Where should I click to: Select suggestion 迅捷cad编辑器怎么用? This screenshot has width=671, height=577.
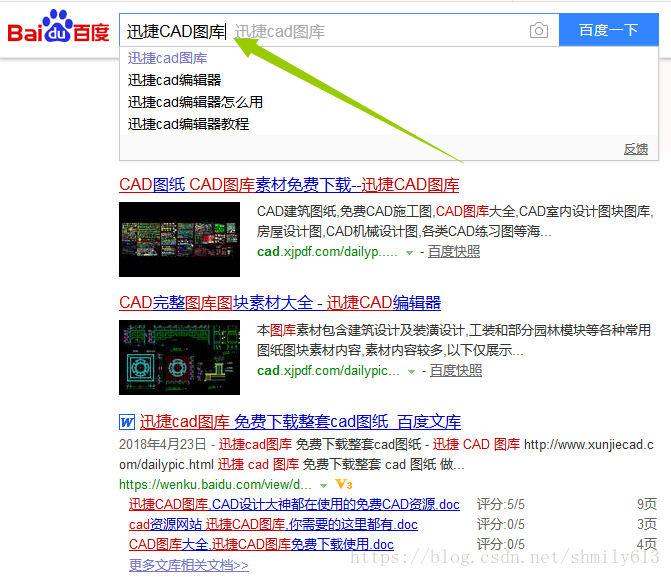[x=195, y=102]
